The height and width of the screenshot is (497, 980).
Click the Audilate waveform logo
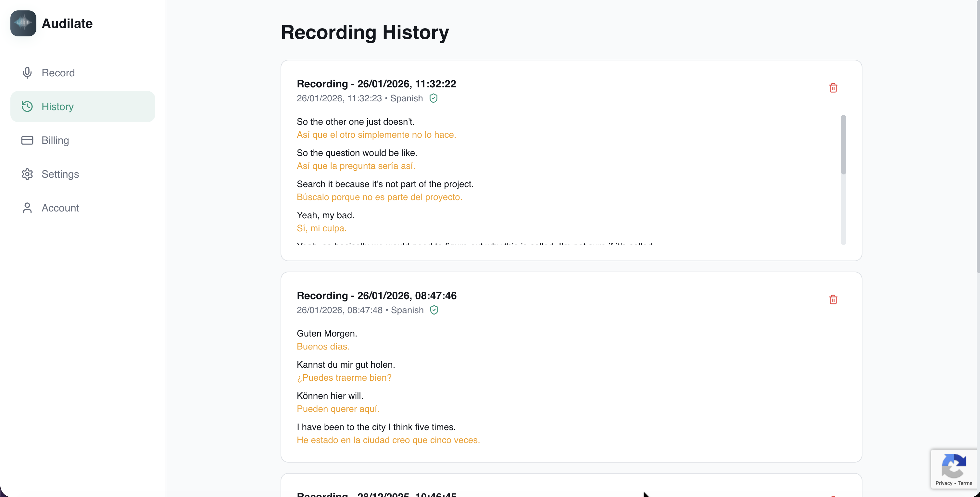[23, 23]
